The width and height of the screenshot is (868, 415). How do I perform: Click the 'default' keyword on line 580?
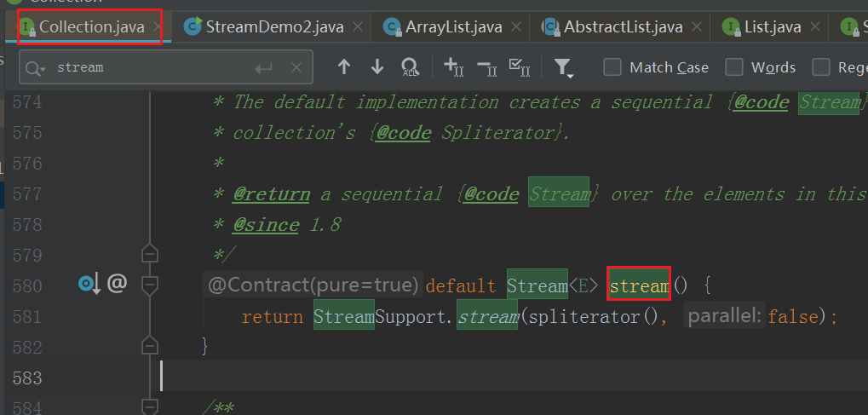click(461, 286)
